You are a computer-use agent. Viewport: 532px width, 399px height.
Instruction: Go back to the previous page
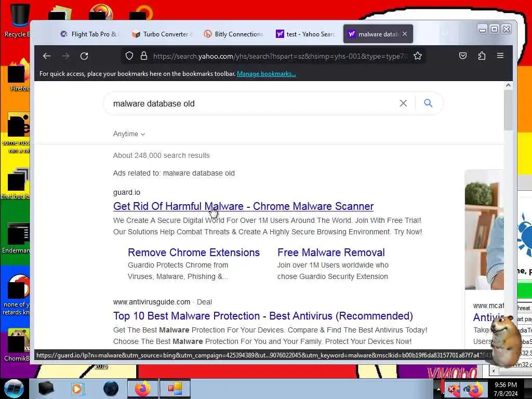pyautogui.click(x=47, y=56)
